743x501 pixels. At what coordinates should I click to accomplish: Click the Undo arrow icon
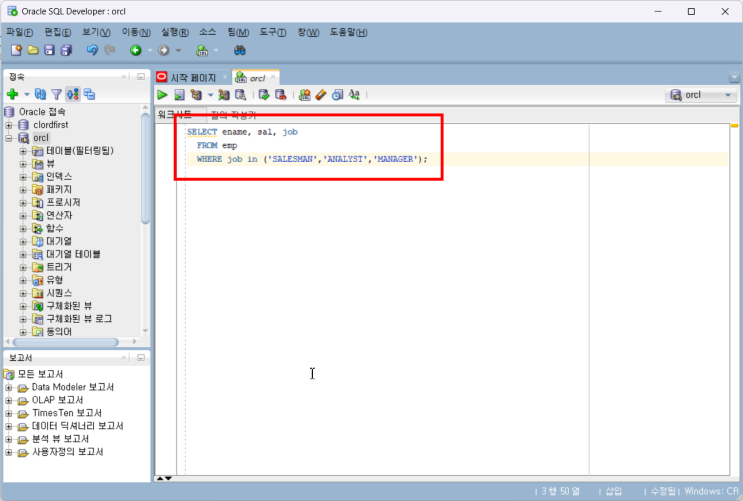click(92, 50)
